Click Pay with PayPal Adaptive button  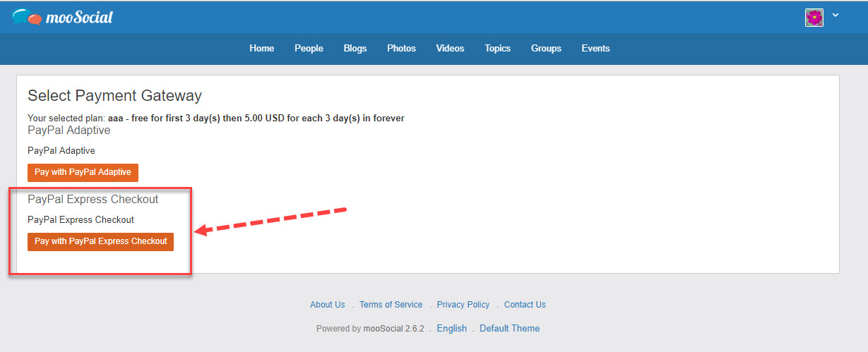(x=83, y=173)
